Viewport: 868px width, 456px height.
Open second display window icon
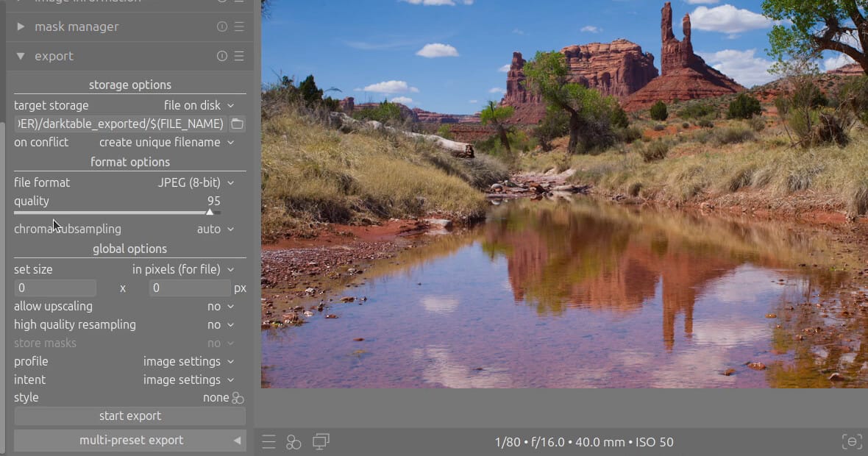[x=321, y=441]
